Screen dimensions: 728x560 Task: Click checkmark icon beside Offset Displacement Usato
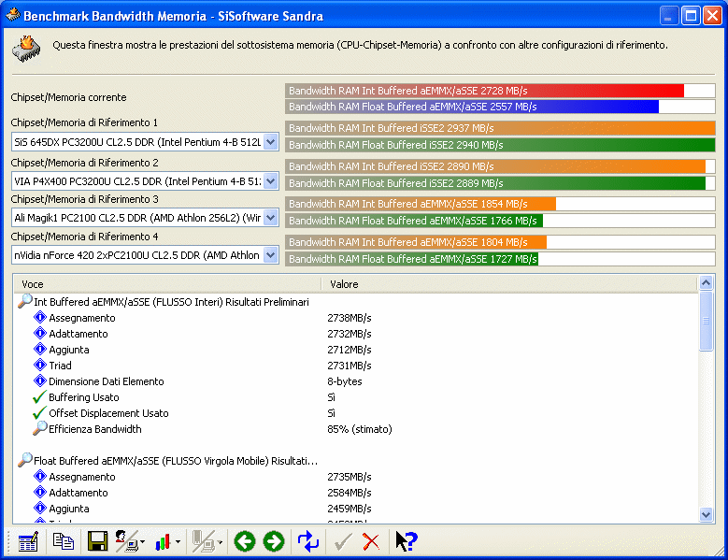click(x=40, y=413)
